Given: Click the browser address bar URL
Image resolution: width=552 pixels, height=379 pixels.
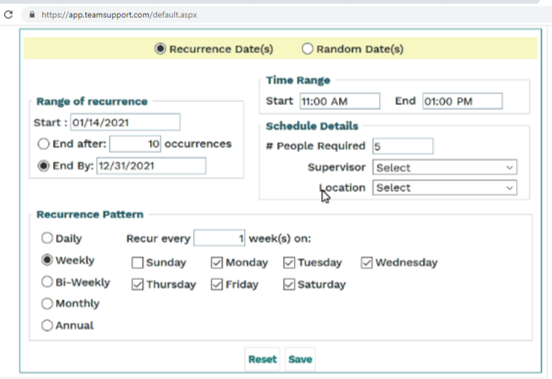Looking at the screenshot, I should point(119,15).
